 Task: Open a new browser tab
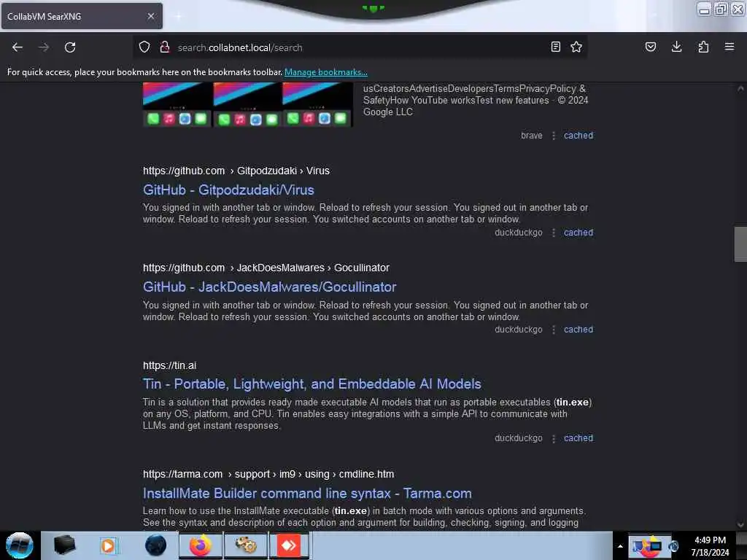178,16
